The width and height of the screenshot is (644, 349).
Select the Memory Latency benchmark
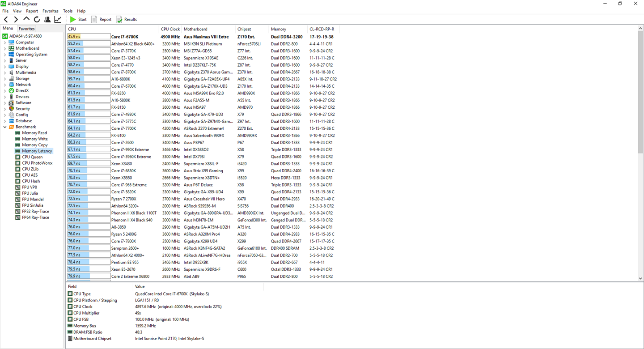[34, 151]
